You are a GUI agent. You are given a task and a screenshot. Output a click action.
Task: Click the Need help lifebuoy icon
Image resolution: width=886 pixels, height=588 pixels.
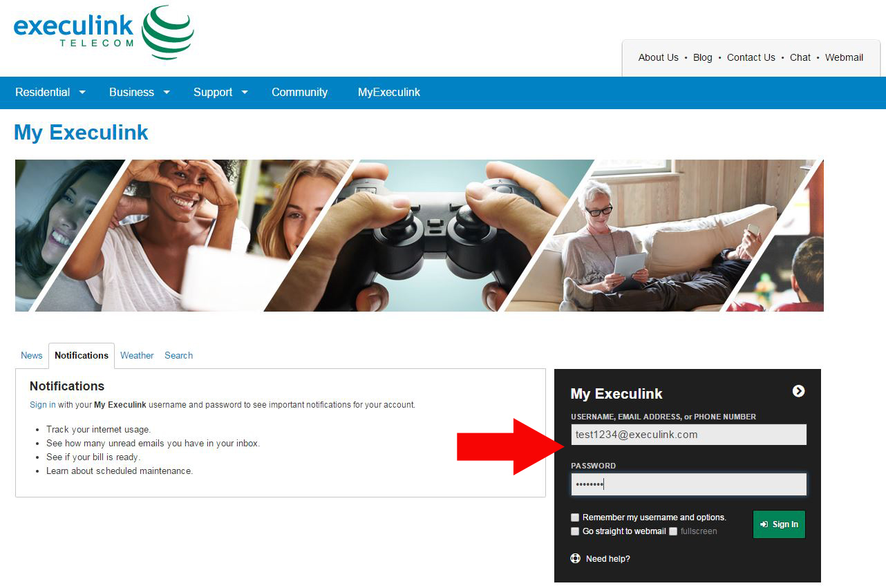[576, 558]
